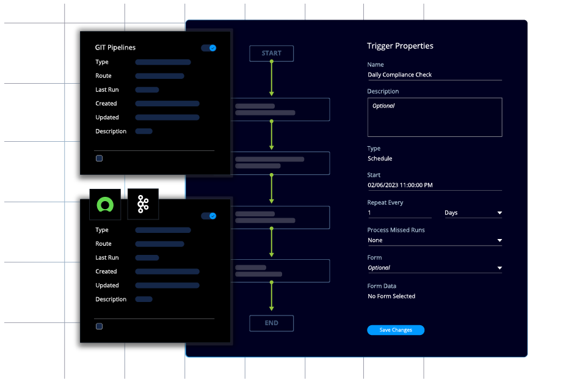Click the END workflow node
The image size is (588, 379).
[x=271, y=323]
